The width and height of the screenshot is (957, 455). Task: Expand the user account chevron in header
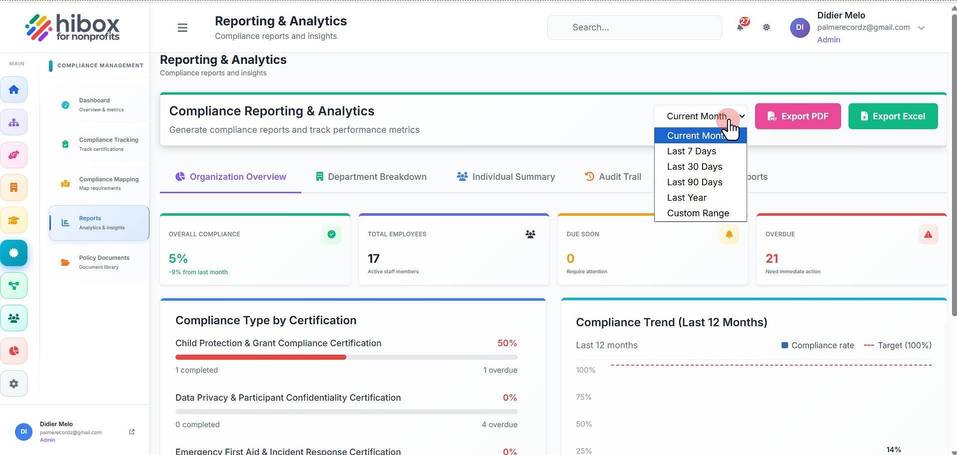921,28
